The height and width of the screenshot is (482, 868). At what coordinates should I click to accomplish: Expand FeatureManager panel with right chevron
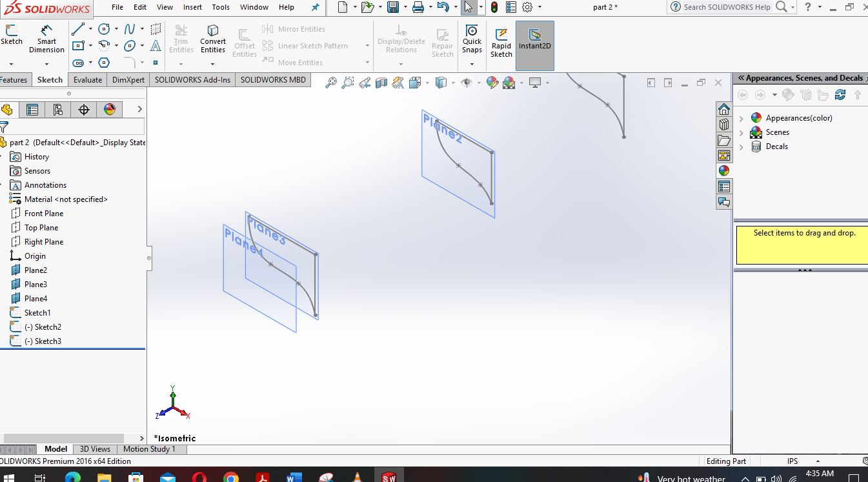(139, 109)
